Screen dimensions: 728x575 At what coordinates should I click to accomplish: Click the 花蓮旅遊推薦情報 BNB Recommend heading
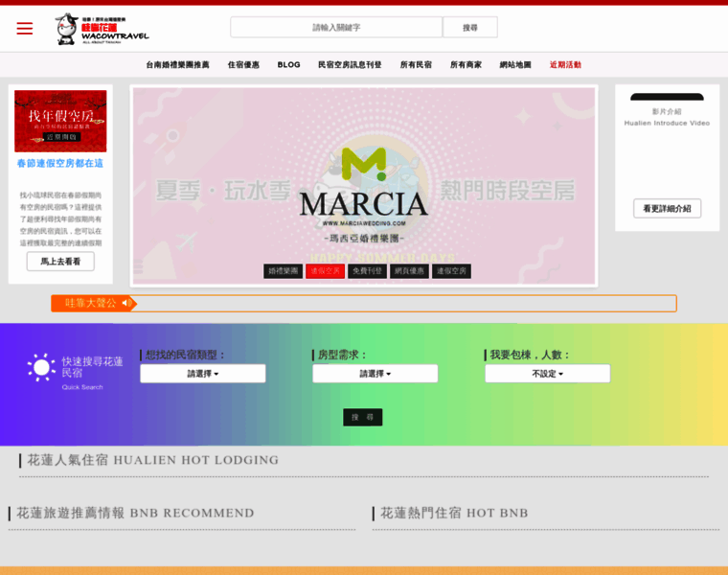(x=135, y=514)
